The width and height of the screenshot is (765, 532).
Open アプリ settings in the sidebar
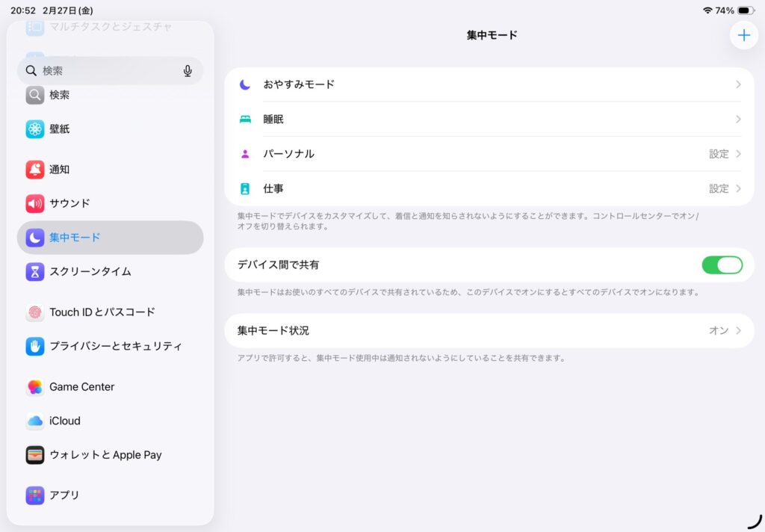64,495
